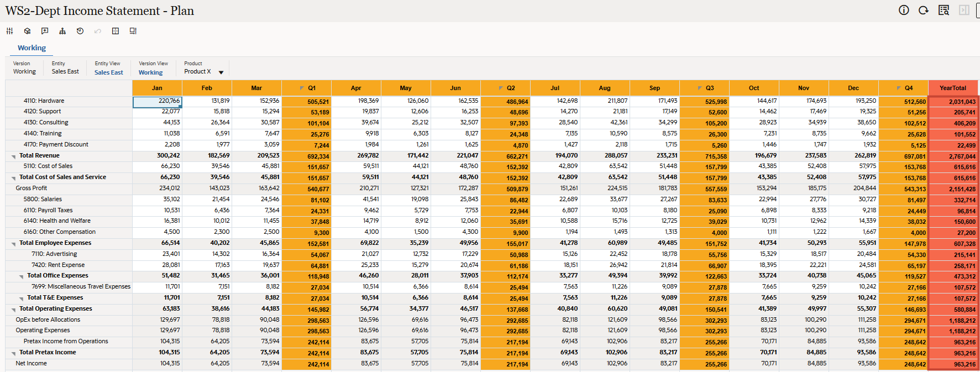This screenshot has width=980, height=372.
Task: Open change history clock icon
Action: tap(80, 31)
